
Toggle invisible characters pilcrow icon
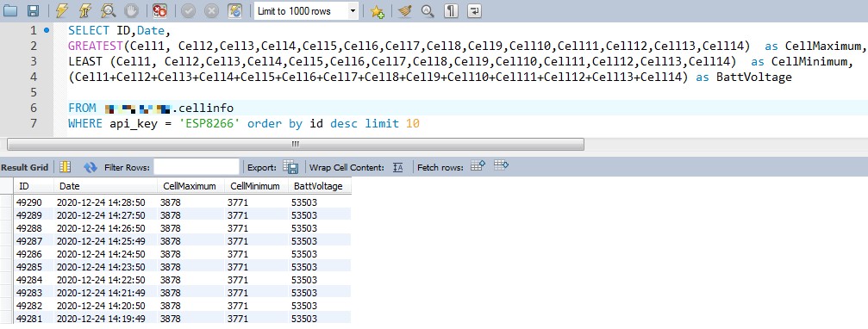point(451,11)
